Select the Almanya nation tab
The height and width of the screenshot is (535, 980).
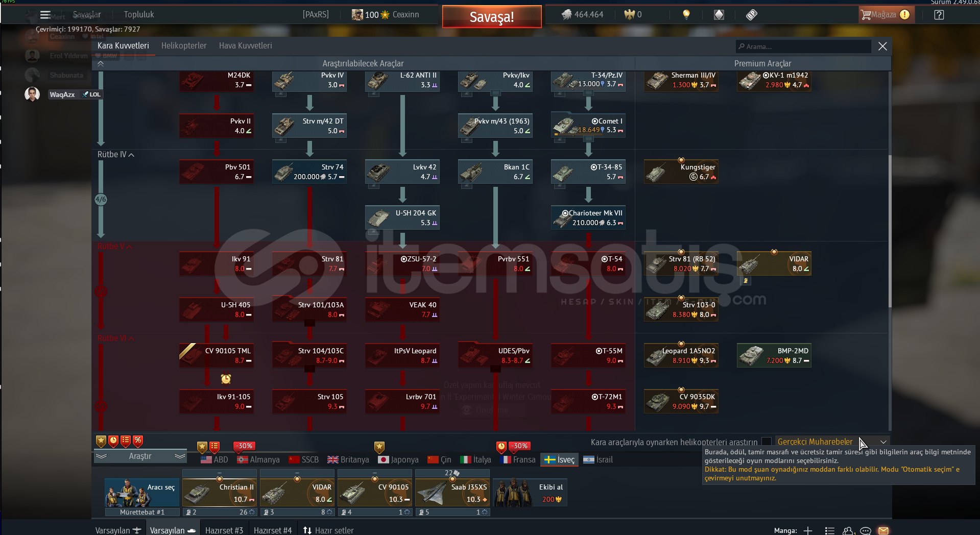tap(258, 459)
